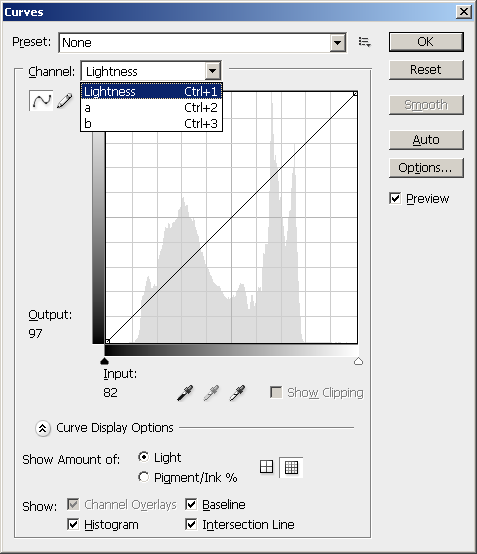Choose channel b from the list
The image size is (477, 554).
point(151,124)
